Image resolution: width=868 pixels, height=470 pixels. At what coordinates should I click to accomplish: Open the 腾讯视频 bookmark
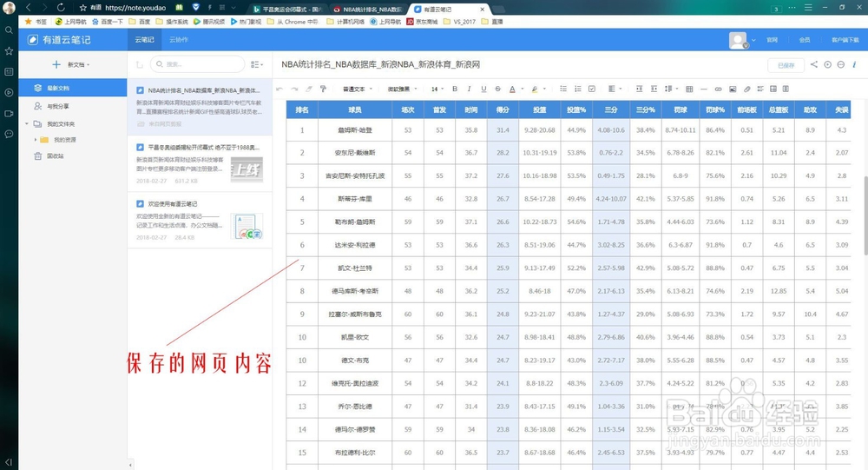point(209,22)
